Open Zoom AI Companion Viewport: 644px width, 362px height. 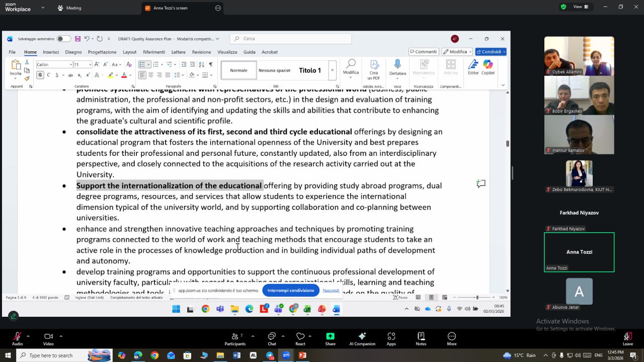click(362, 336)
